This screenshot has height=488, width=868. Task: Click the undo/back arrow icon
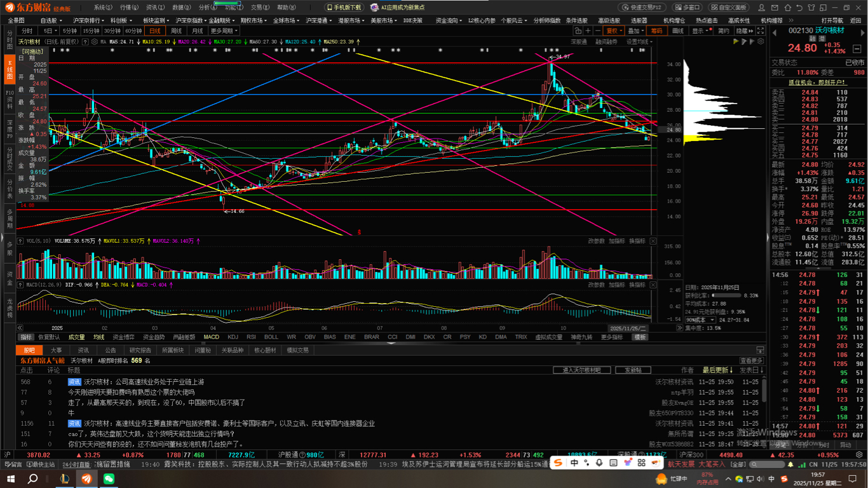coord(799,8)
